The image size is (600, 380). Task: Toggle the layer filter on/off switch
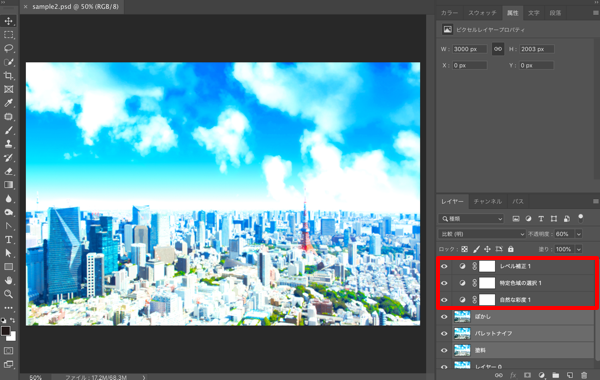580,219
